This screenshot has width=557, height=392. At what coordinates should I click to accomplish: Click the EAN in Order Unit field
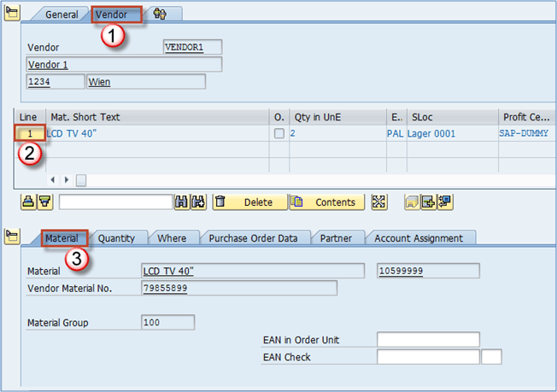pyautogui.click(x=428, y=340)
